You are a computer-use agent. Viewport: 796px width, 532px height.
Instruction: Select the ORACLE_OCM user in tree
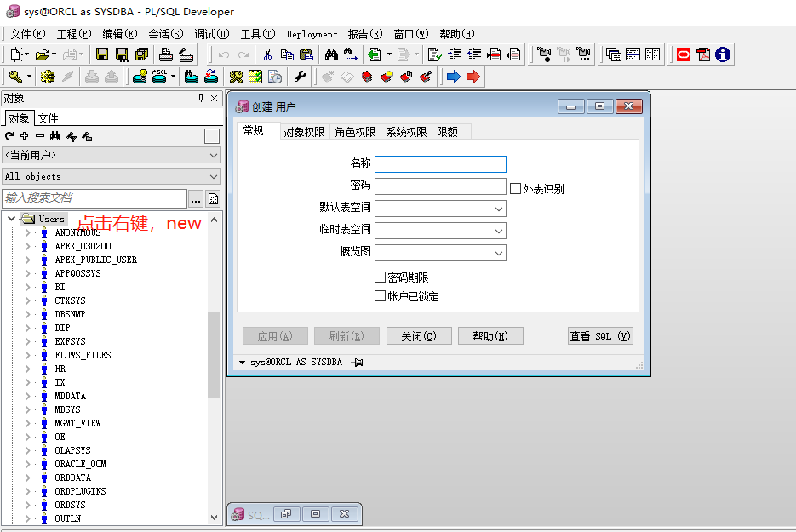click(x=81, y=464)
